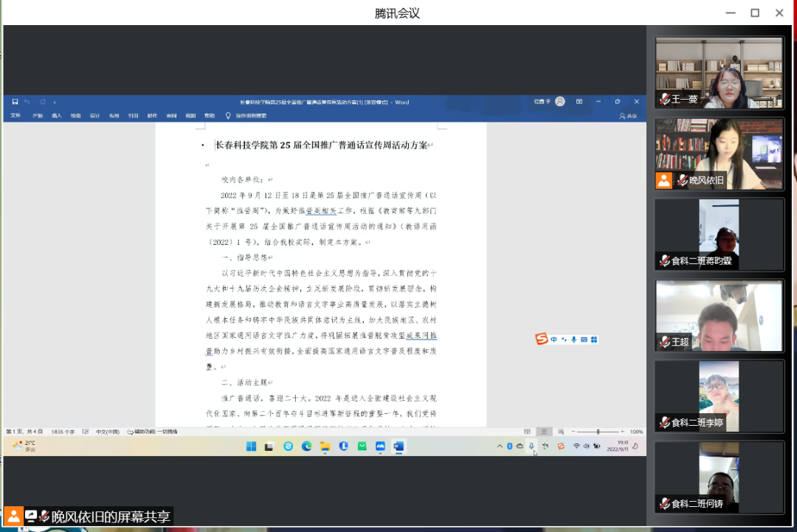Expand the system tray hidden icons chevron
The width and height of the screenshot is (797, 532).
tap(500, 446)
